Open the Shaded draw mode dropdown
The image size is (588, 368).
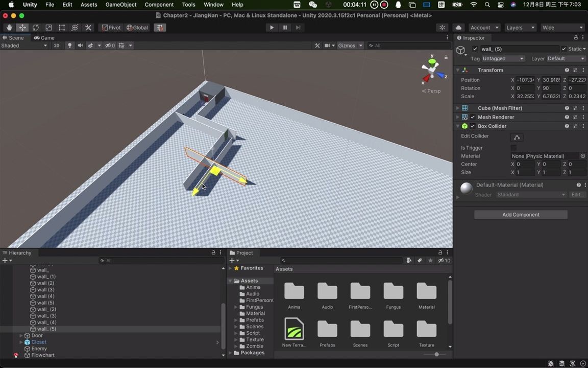pyautogui.click(x=23, y=45)
